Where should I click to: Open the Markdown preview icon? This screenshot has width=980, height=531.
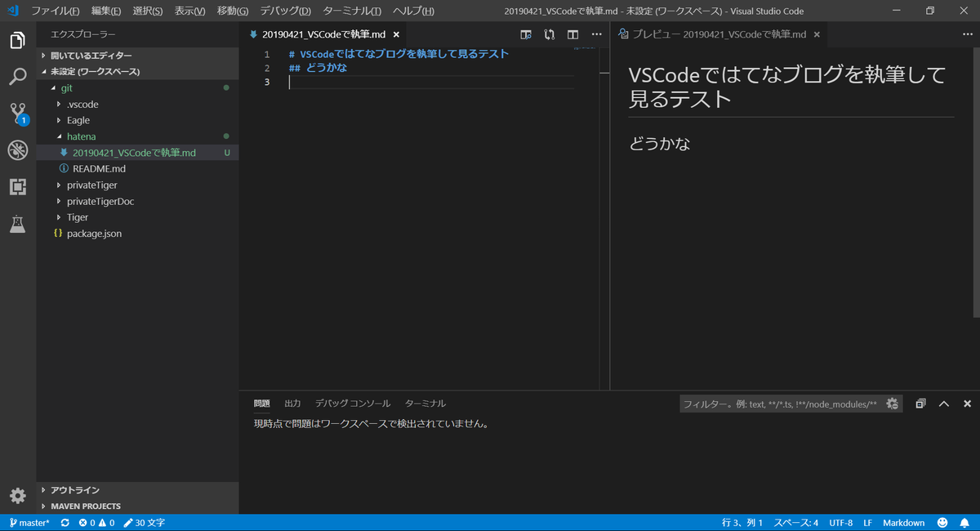pos(525,34)
